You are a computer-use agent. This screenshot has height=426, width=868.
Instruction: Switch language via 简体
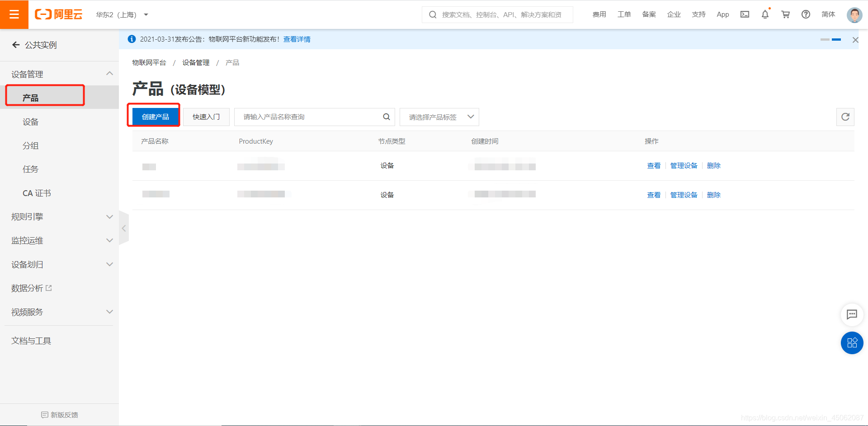pyautogui.click(x=828, y=14)
